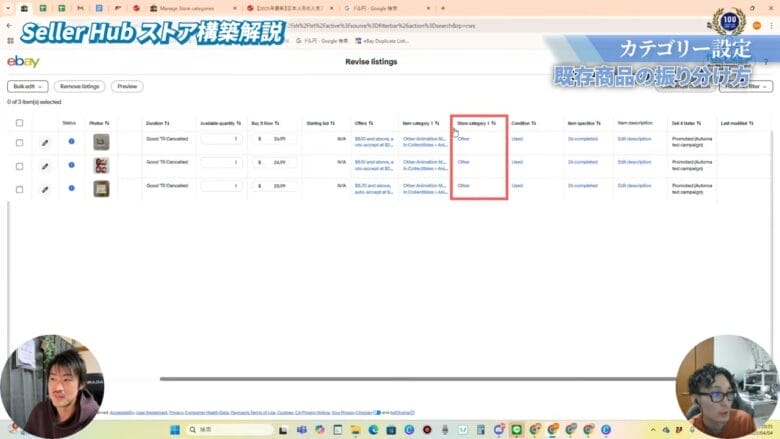The height and width of the screenshot is (439, 780).
Task: Open the Bulk edit dropdown
Action: (x=27, y=87)
